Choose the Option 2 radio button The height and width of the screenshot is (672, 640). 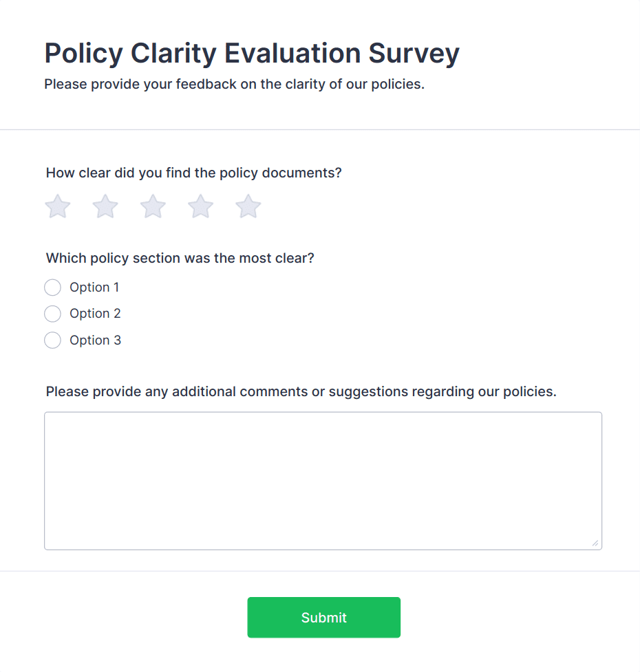[x=52, y=314]
